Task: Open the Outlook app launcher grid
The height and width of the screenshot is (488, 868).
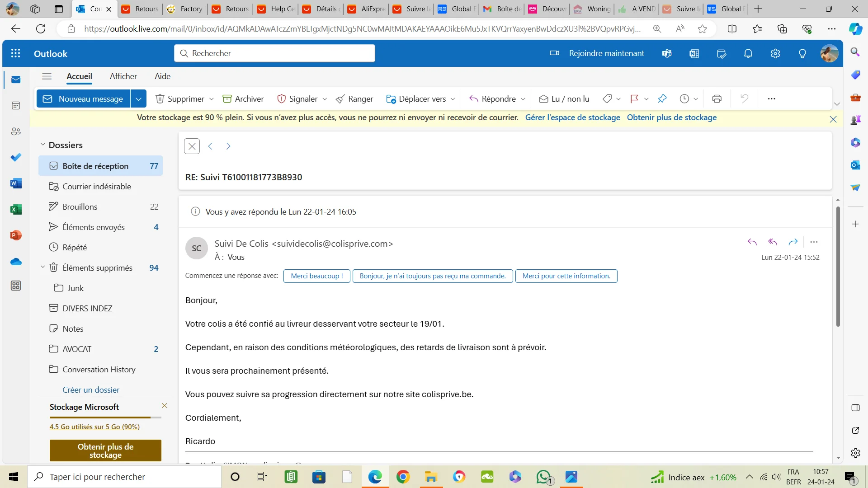Action: [x=15, y=53]
